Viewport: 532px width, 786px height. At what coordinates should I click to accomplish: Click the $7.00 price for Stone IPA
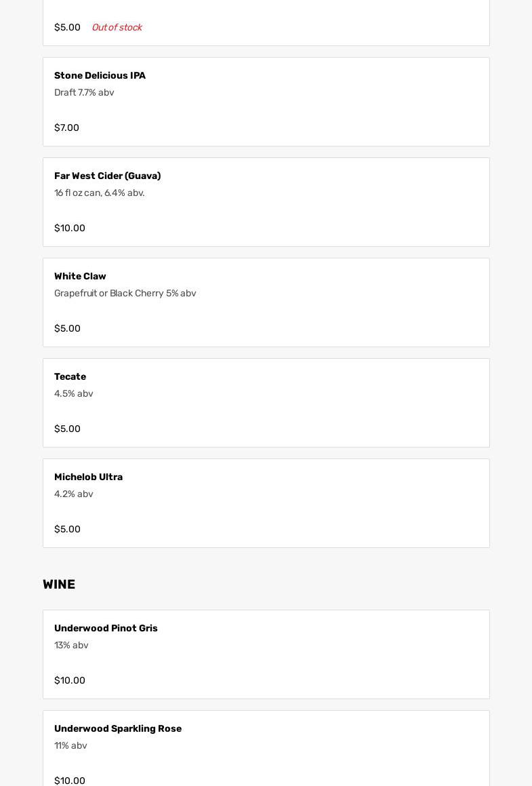[x=66, y=127]
